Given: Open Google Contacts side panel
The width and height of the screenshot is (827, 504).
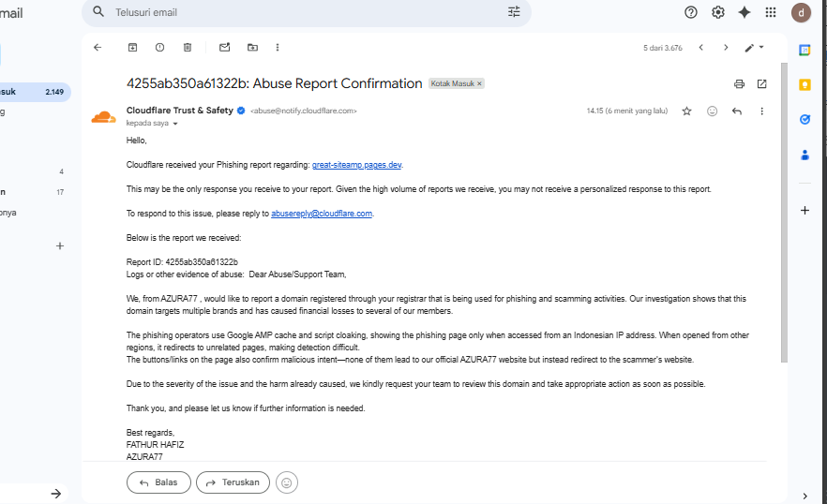Looking at the screenshot, I should [804, 155].
